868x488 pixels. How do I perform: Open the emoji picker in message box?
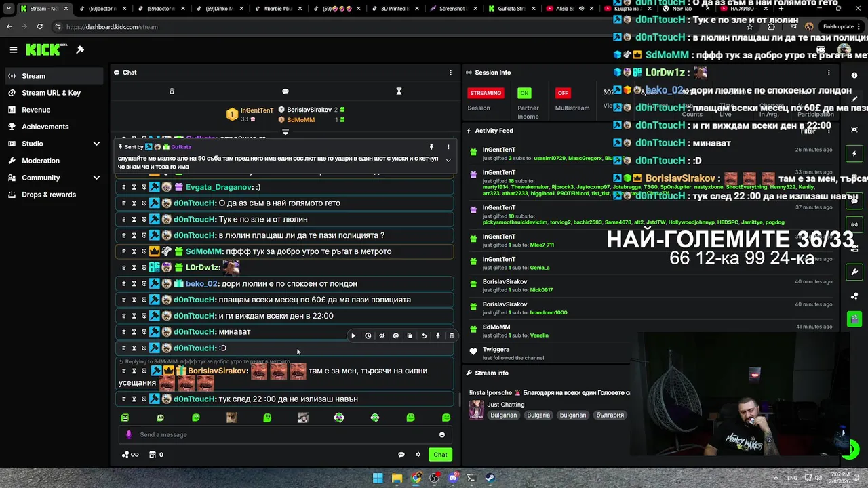coord(442,434)
